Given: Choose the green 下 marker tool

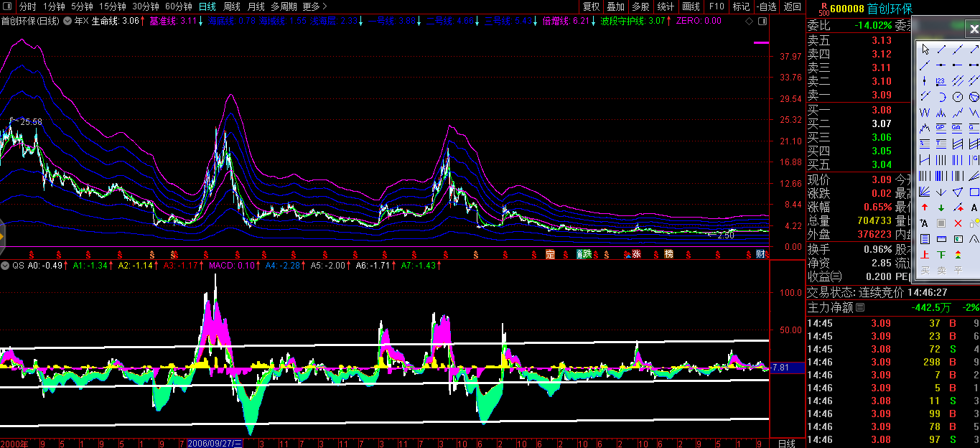Looking at the screenshot, I should pyautogui.click(x=941, y=255).
